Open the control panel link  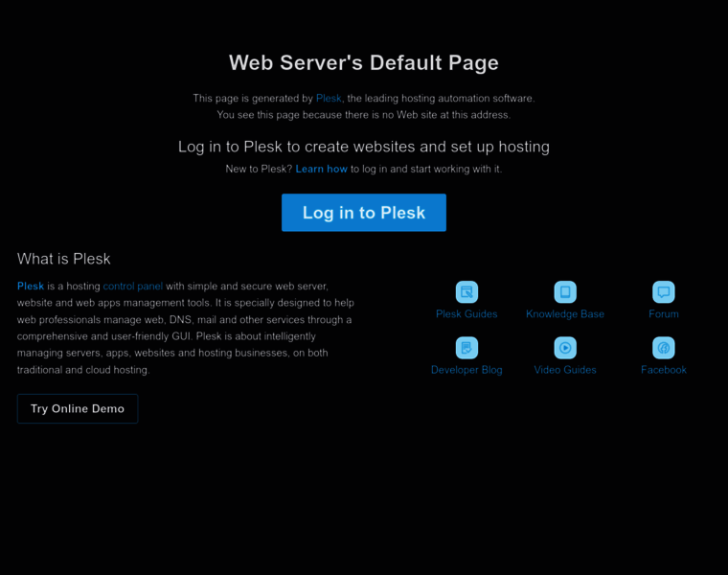133,287
